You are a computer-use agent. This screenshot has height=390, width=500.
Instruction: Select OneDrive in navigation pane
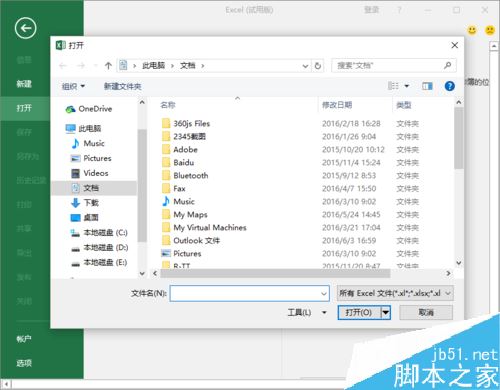[89, 109]
